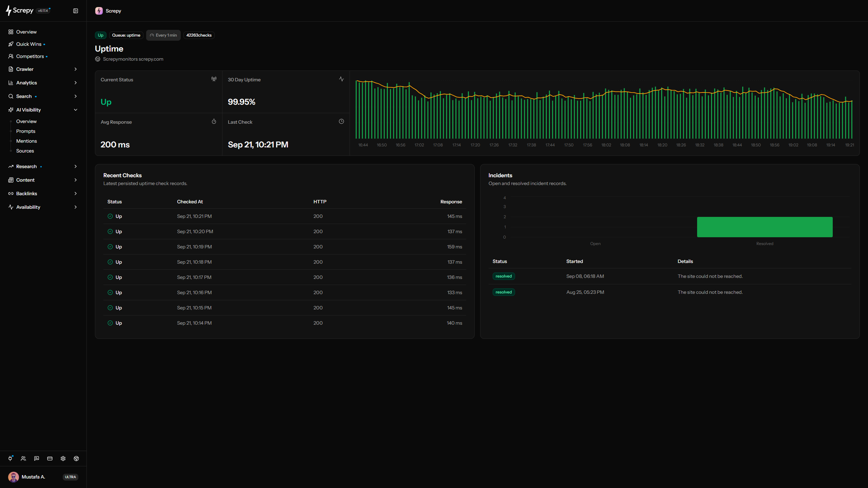Click the Search magnifier icon
This screenshot has width=868, height=488.
tap(11, 96)
